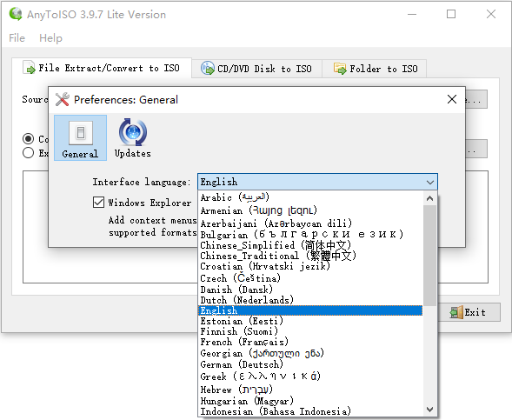Image resolution: width=512 pixels, height=420 pixels.
Task: Switch to CD/DVD Disk to ISO tab
Action: [x=256, y=69]
